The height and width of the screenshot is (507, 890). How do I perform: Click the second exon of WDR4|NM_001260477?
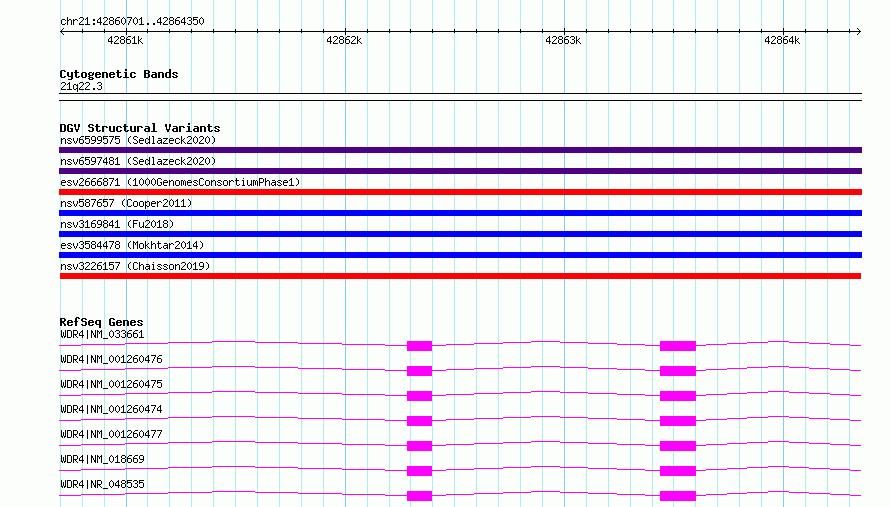point(678,446)
